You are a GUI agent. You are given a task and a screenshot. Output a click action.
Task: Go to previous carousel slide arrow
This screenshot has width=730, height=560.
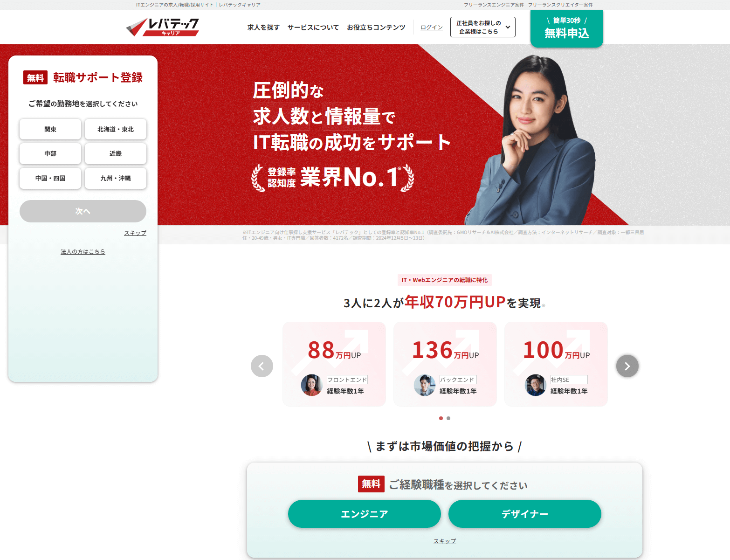(262, 366)
